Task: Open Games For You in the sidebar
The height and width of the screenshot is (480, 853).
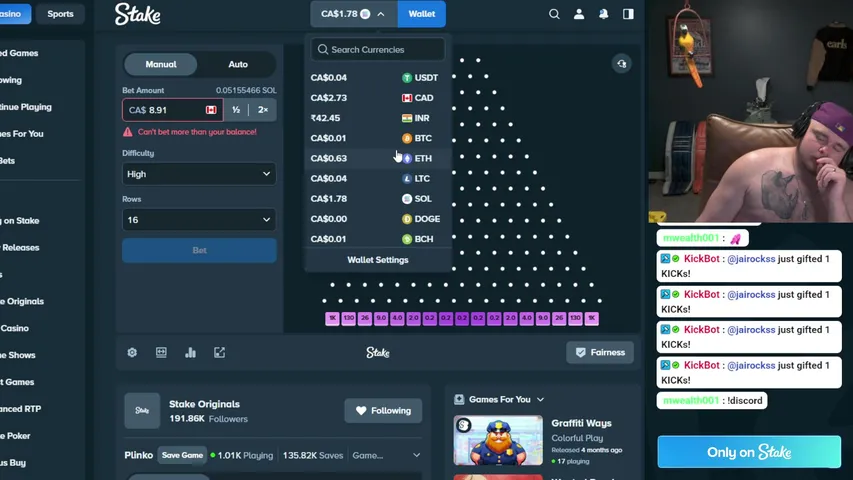Action: pyautogui.click(x=22, y=134)
